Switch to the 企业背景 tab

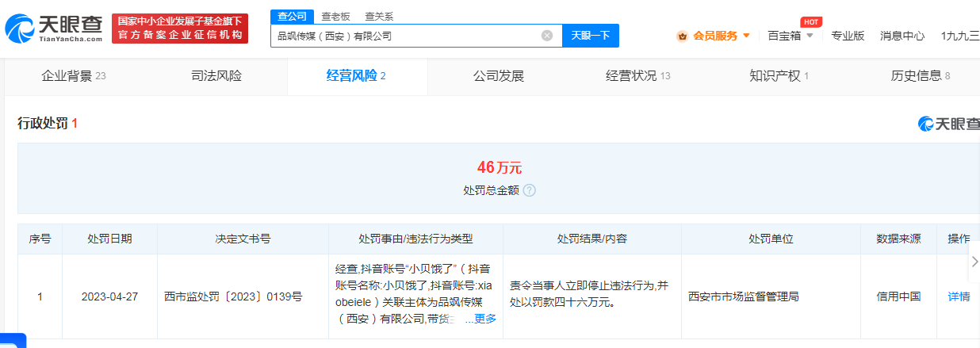73,76
